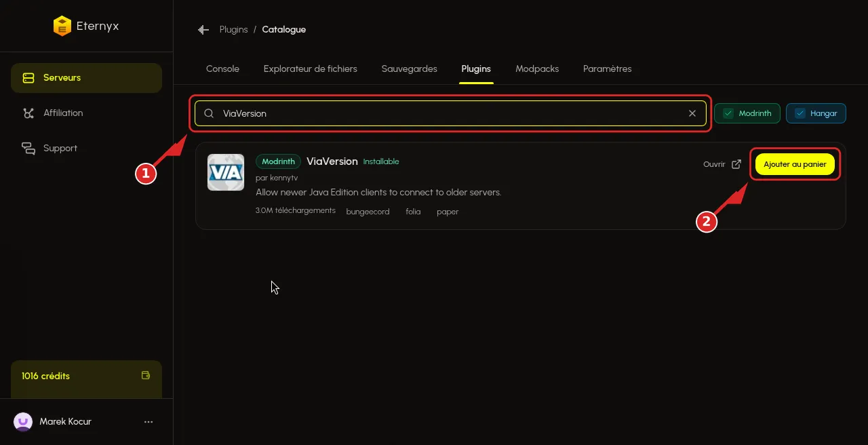Viewport: 868px width, 445px height.
Task: Click the Installable status label
Action: (381, 161)
